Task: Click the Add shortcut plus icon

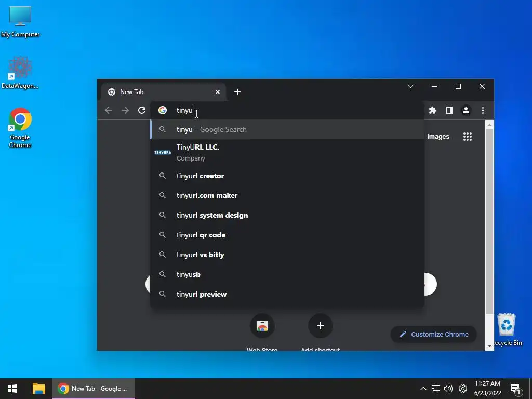Action: coord(320,326)
